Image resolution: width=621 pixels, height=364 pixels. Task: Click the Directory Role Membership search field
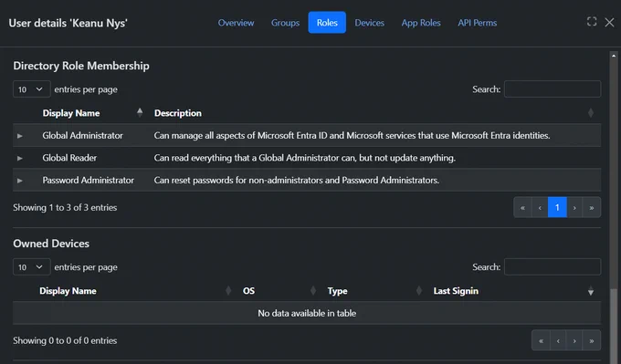pos(553,89)
